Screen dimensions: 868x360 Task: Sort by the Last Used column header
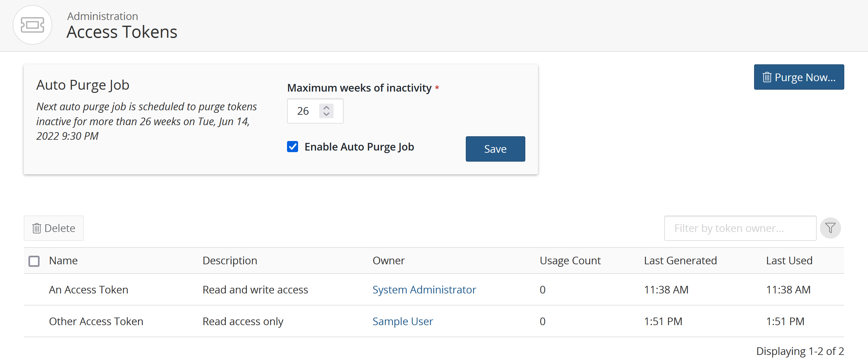(x=789, y=260)
